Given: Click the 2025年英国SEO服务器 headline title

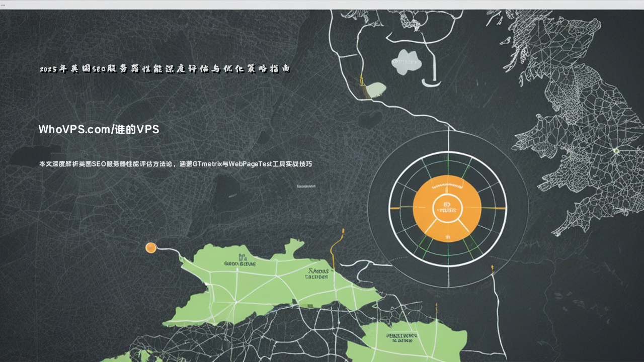Looking at the screenshot, I should [165, 69].
